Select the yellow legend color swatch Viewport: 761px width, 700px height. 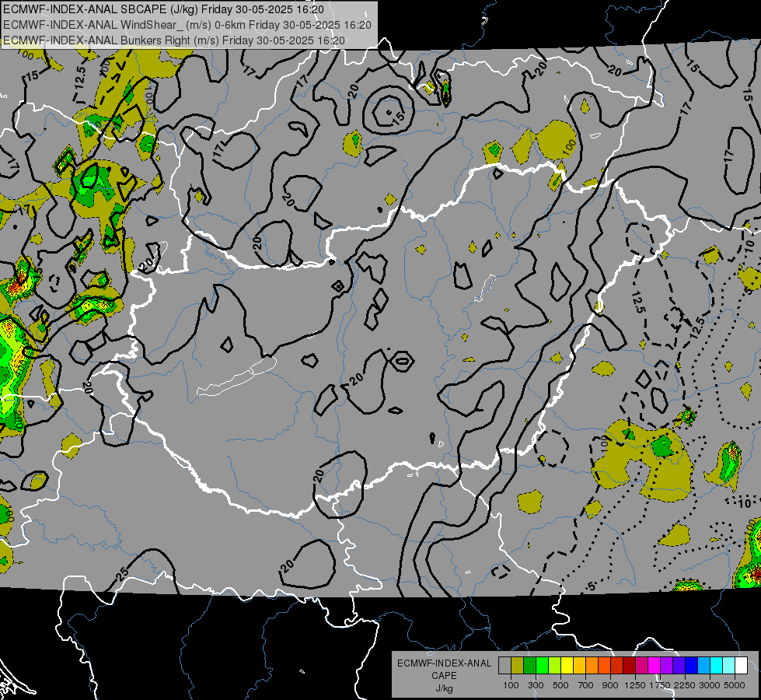(567, 666)
